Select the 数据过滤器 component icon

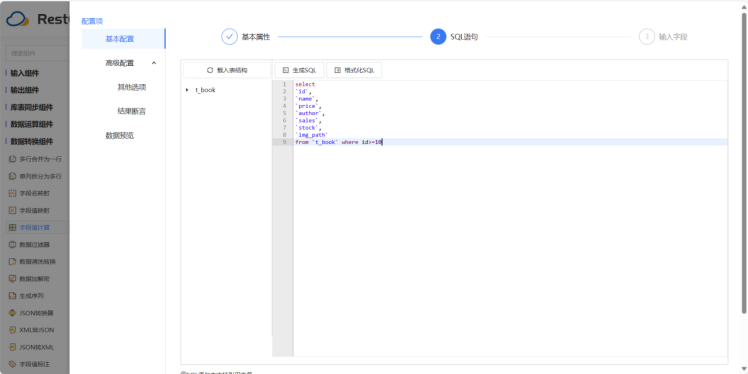coord(13,245)
